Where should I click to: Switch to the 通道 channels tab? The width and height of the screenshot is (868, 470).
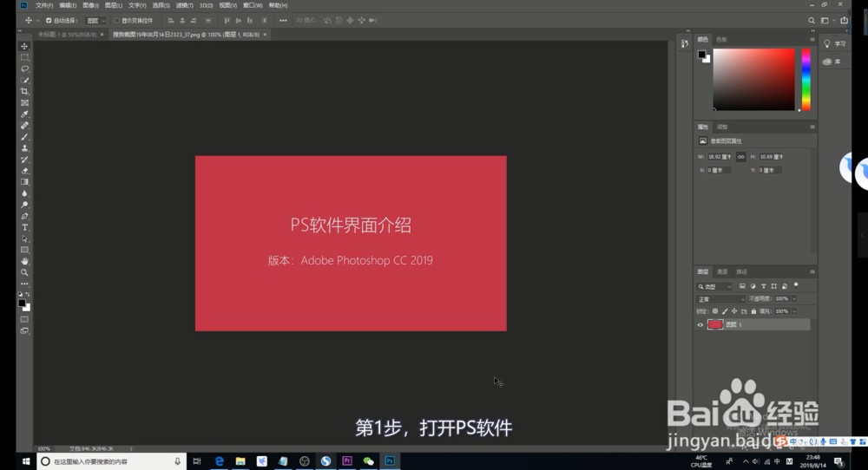[722, 271]
